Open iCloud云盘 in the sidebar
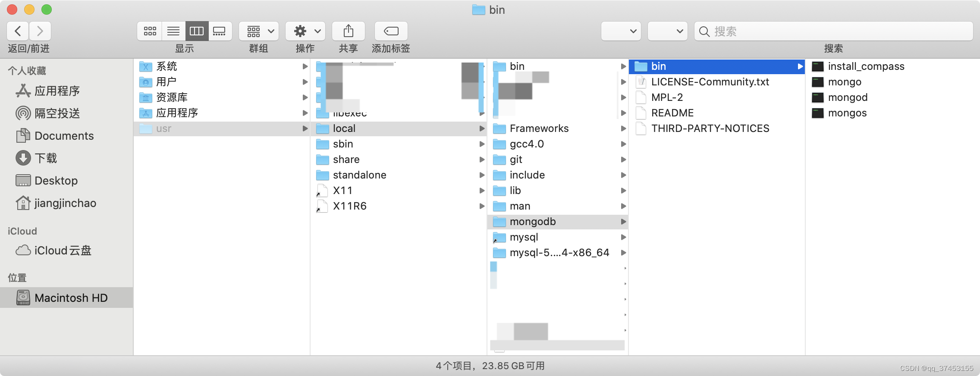Screen dimensions: 980x376 (x=66, y=251)
